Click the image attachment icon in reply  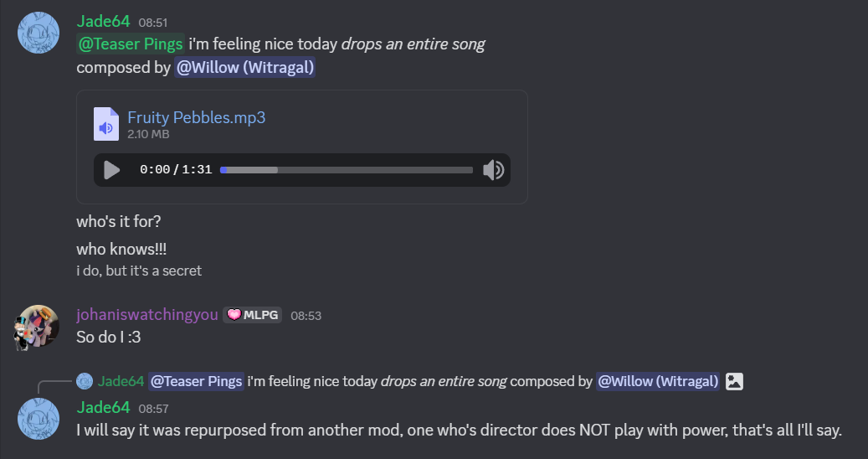click(x=734, y=382)
